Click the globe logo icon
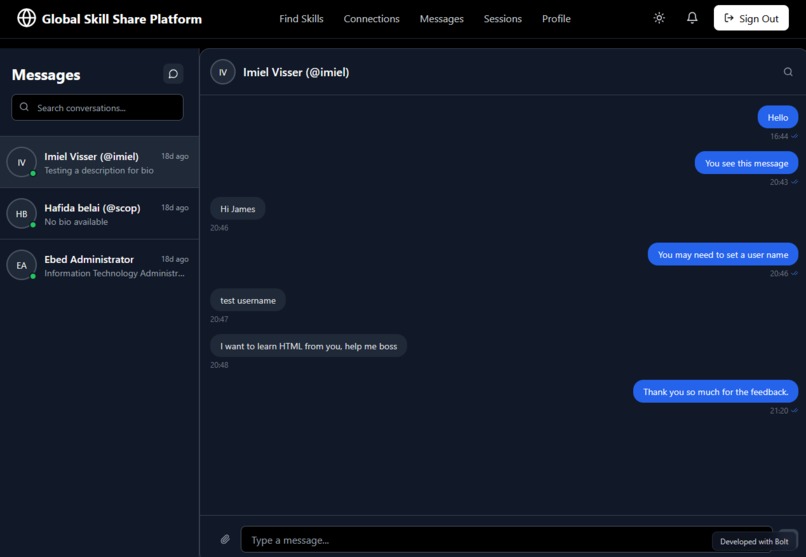Viewport: 806px width, 557px height. pyautogui.click(x=26, y=18)
